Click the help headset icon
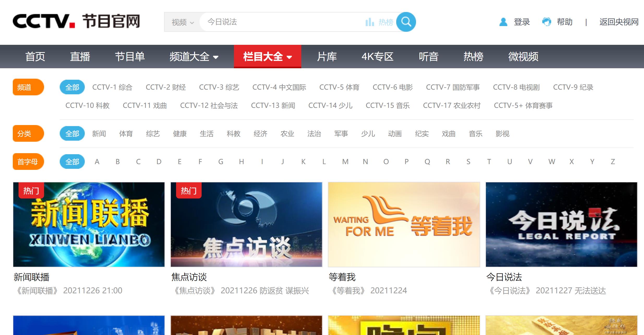The image size is (644, 335). pos(546,22)
